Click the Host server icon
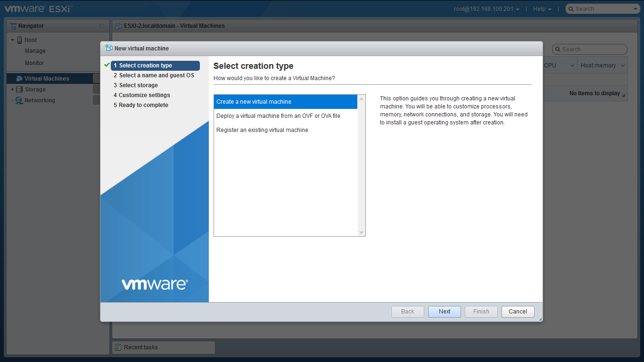This screenshot has width=644, height=362. point(20,40)
